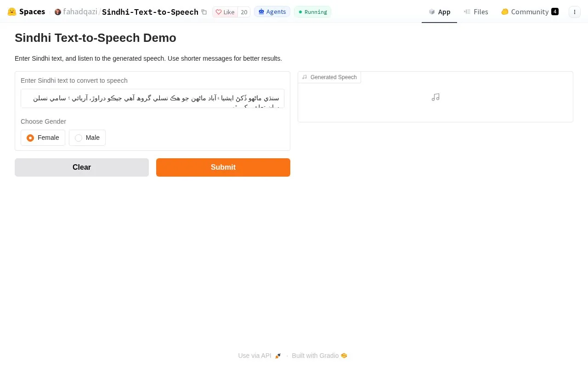Click the Running status badge
The width and height of the screenshot is (588, 368).
point(312,12)
